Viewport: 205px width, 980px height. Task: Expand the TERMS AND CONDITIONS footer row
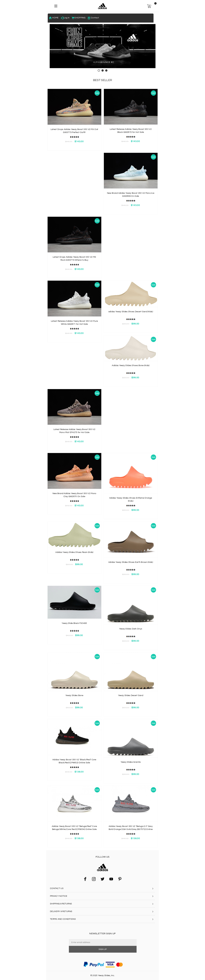[x=102, y=919]
